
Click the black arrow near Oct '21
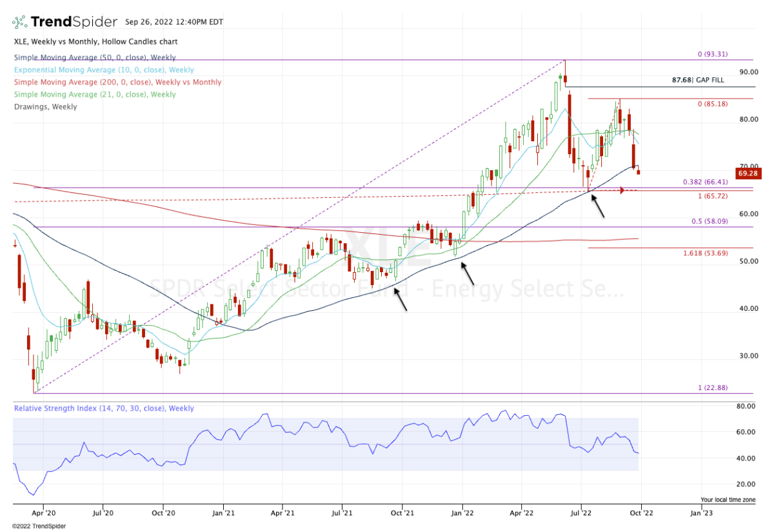tap(401, 300)
